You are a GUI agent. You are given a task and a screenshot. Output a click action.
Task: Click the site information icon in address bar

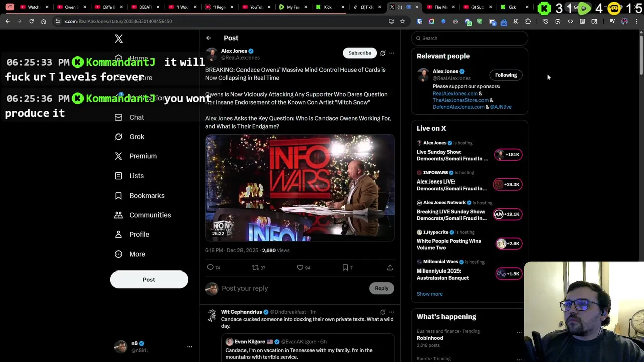coord(58,21)
